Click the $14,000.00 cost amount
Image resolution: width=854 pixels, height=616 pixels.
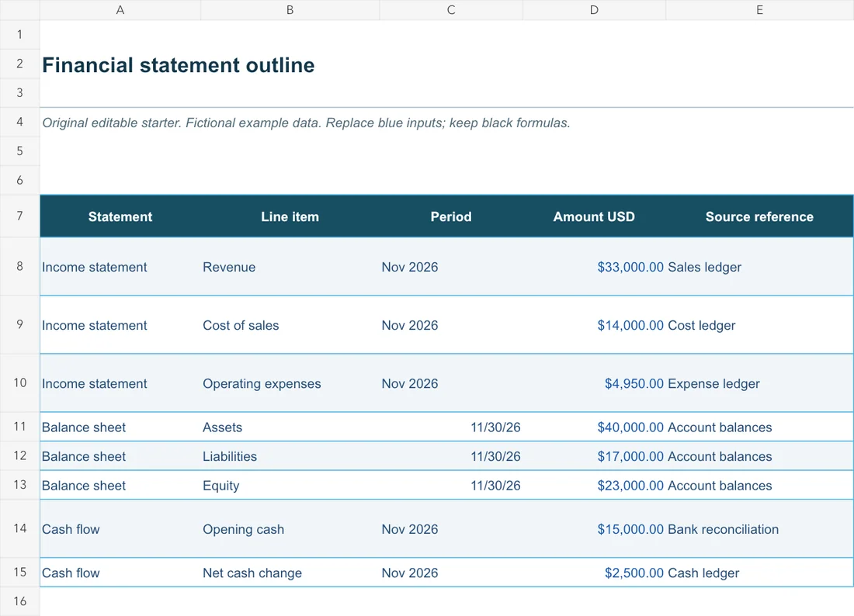tap(630, 325)
